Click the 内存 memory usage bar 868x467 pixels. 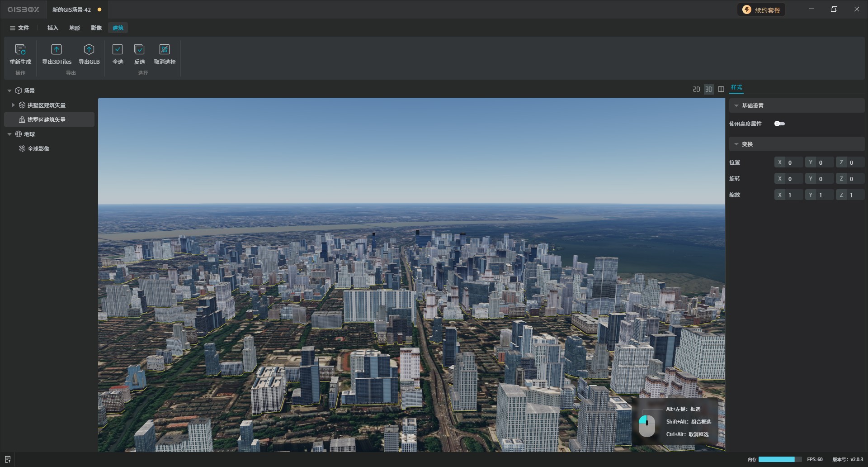779,459
